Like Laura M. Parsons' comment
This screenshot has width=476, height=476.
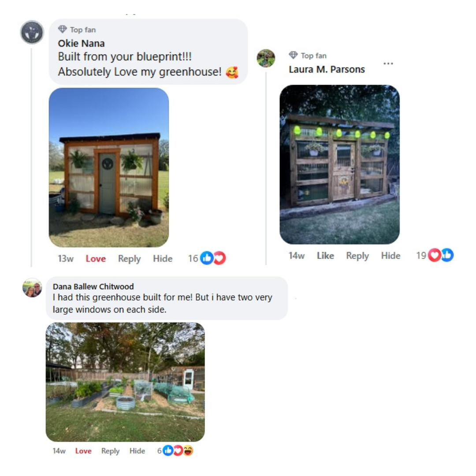tap(325, 256)
